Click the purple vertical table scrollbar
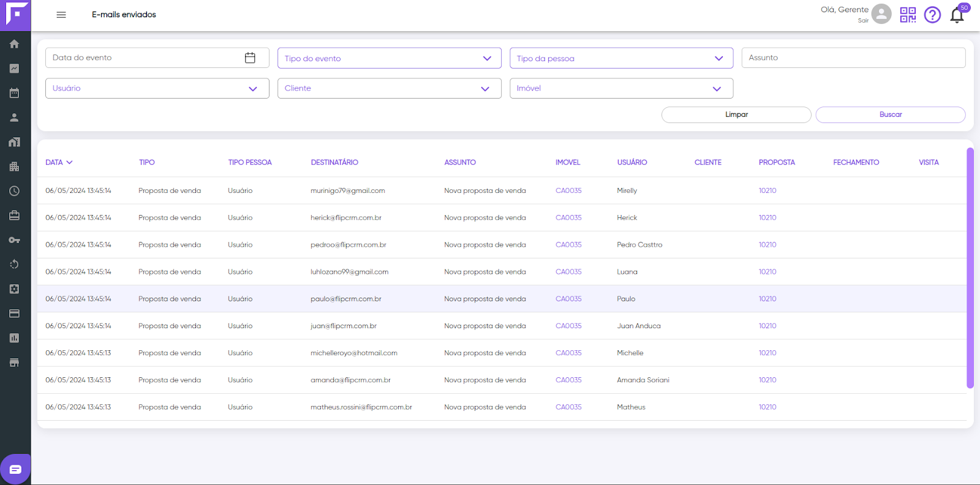 tap(970, 268)
